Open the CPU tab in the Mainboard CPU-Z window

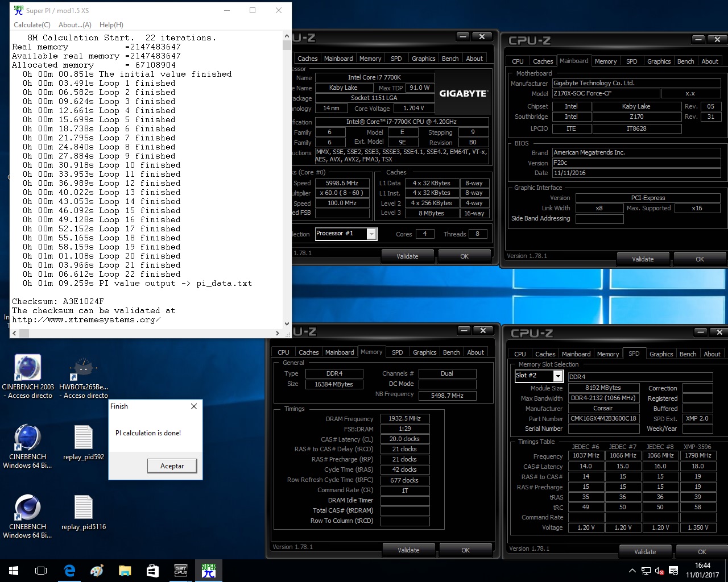[x=518, y=61]
